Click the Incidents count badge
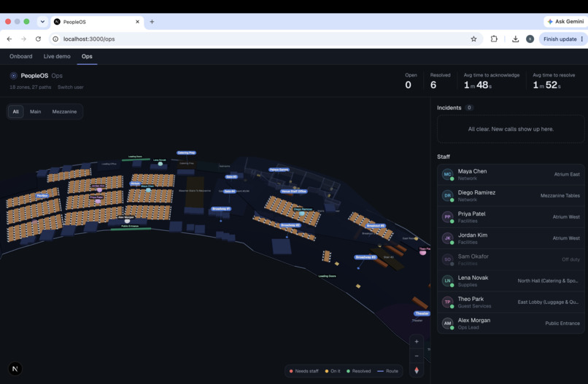Screen dimensions: 588x384 pos(469,108)
